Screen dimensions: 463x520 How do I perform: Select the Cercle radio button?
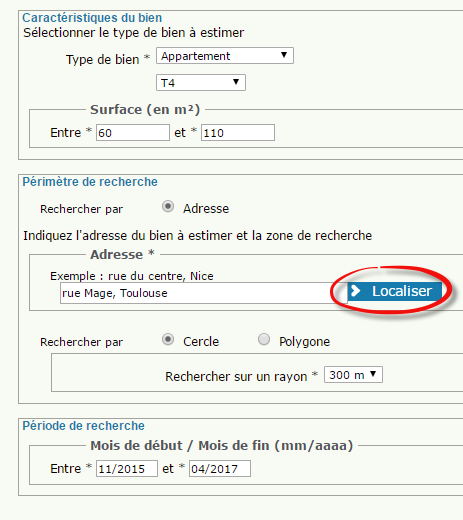[x=168, y=339]
